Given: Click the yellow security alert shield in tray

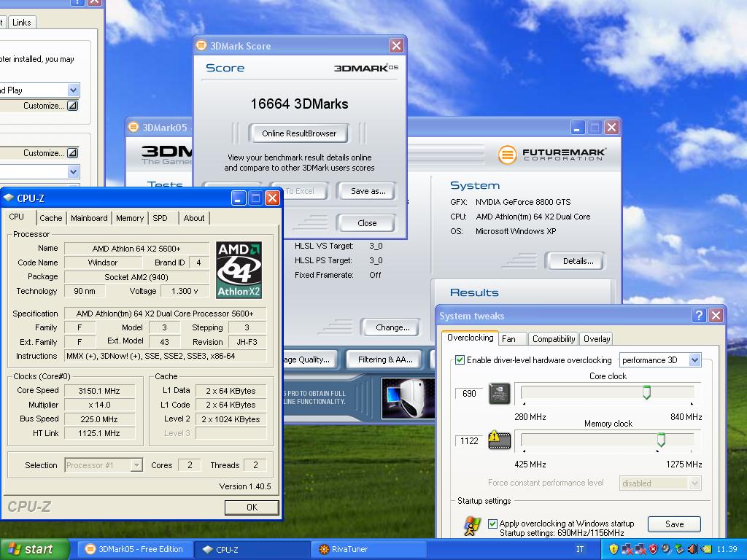Looking at the screenshot, I should [614, 549].
